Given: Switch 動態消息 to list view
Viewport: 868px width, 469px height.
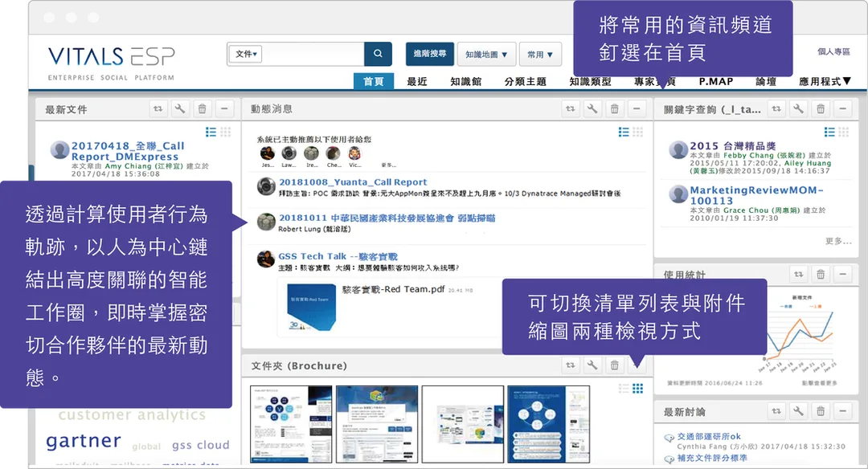Looking at the screenshot, I should [x=624, y=132].
